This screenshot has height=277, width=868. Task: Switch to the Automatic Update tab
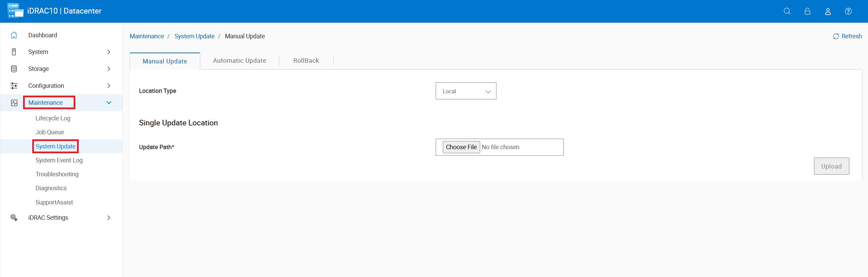240,61
